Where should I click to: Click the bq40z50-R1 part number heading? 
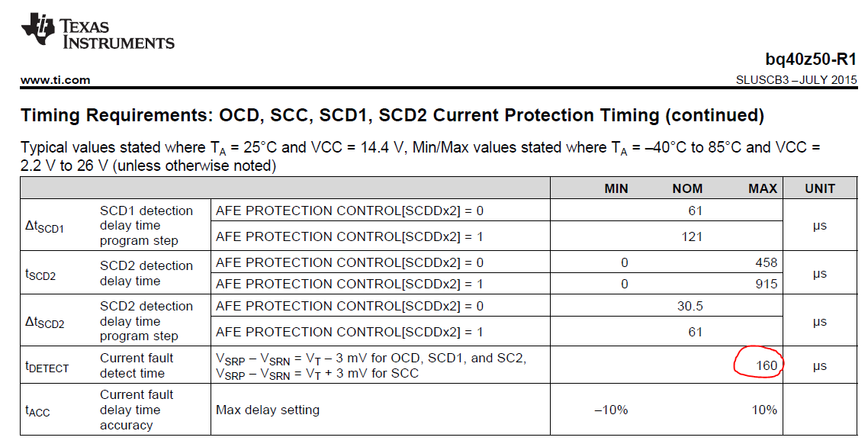(x=811, y=59)
